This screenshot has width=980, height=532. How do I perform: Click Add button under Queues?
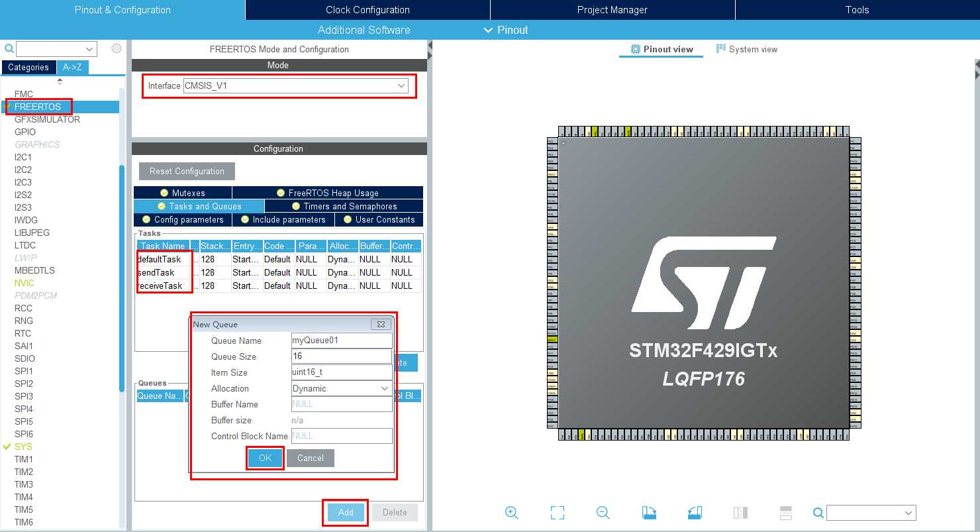tap(346, 512)
